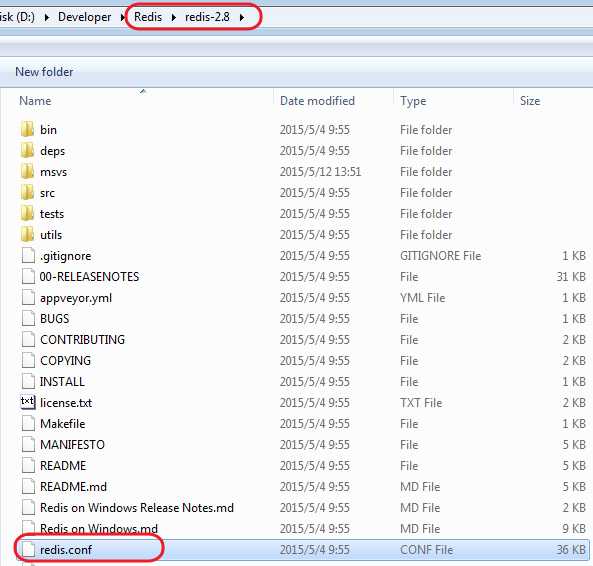Image resolution: width=593 pixels, height=566 pixels.
Task: Select the 00-RELEASENOTES file icon
Action: pos(28,277)
